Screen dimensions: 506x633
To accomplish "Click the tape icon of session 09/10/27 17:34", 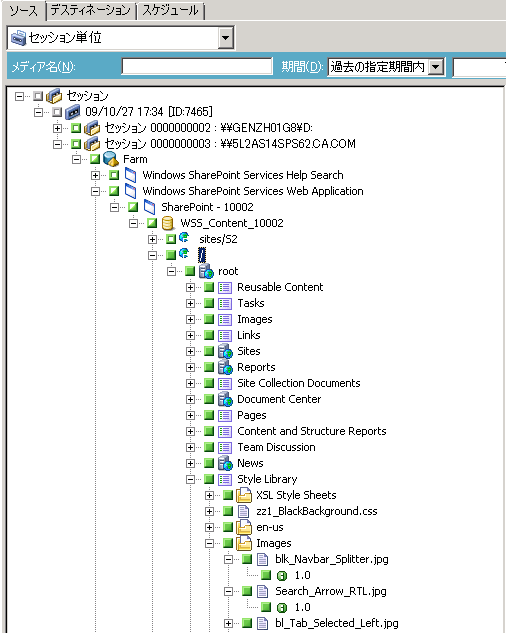I will click(x=73, y=111).
